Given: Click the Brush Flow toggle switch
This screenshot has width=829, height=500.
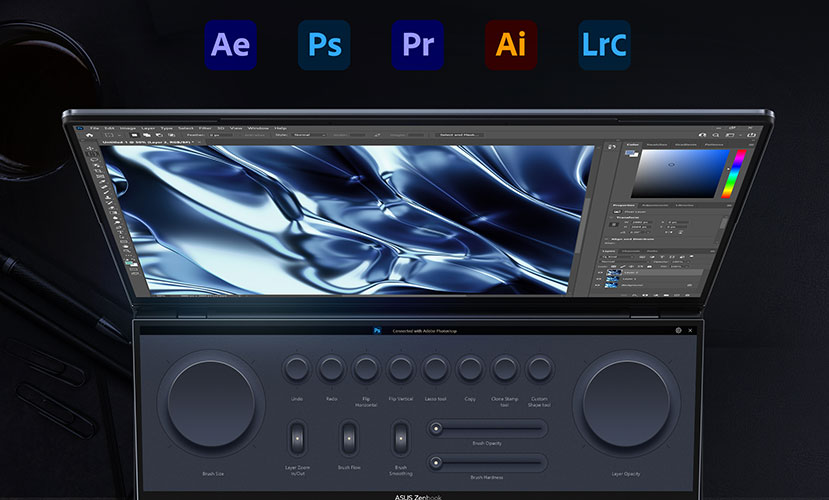Looking at the screenshot, I should click(x=349, y=438).
